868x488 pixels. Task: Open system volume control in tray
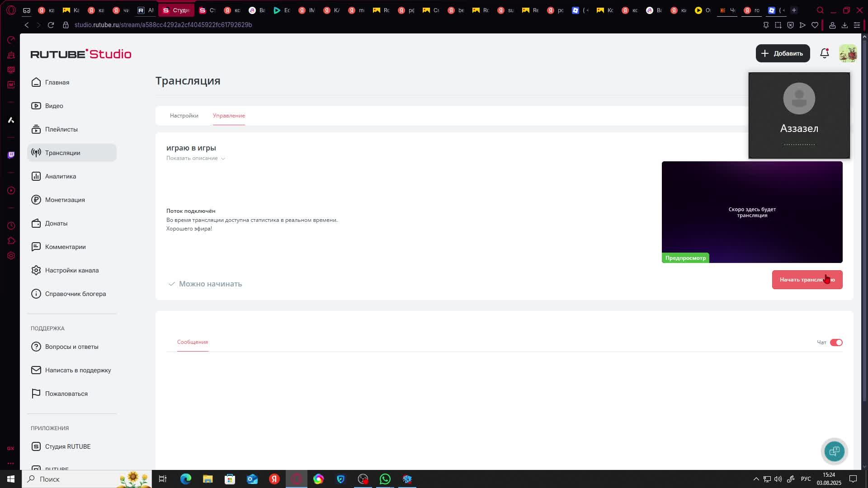coord(778,479)
